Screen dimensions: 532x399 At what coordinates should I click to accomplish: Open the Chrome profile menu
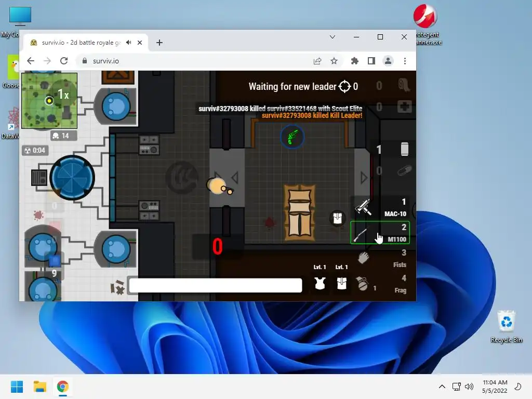click(x=388, y=61)
